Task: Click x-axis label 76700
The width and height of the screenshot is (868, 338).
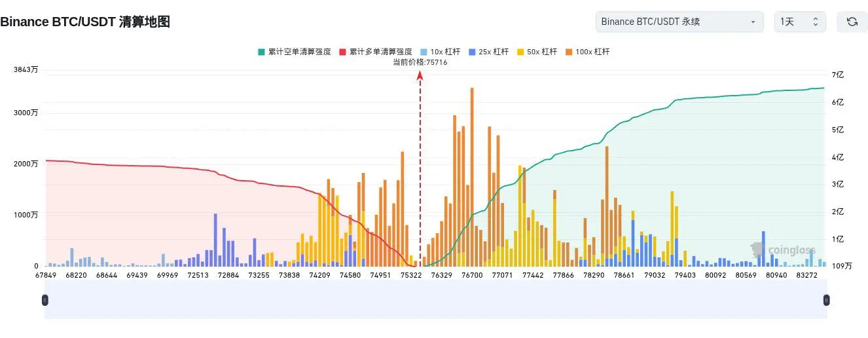Action: 472,276
